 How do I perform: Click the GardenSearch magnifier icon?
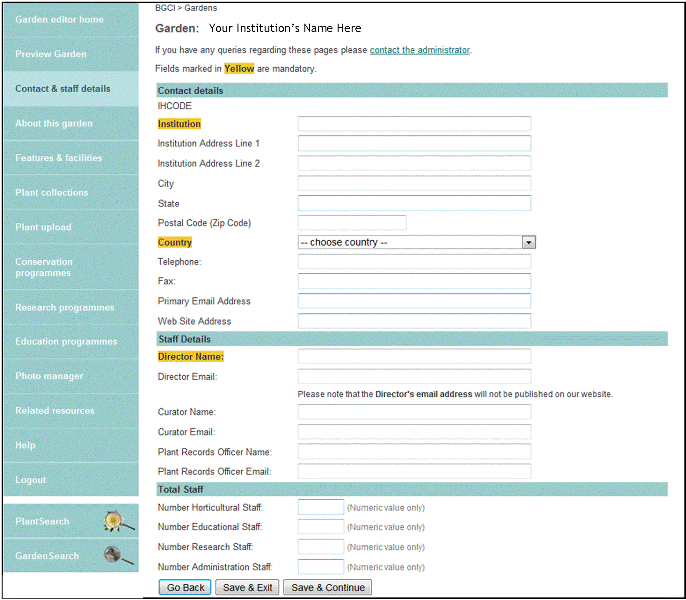[x=119, y=555]
